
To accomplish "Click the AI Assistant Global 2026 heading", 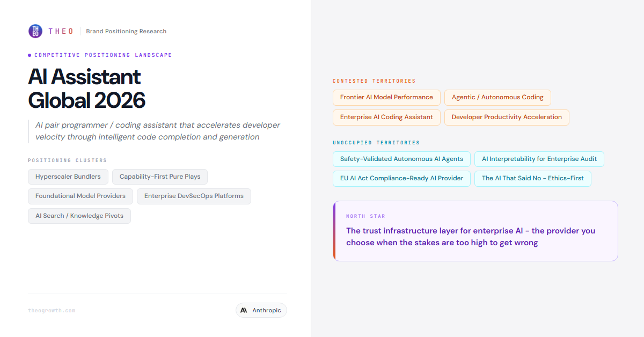I will point(86,89).
